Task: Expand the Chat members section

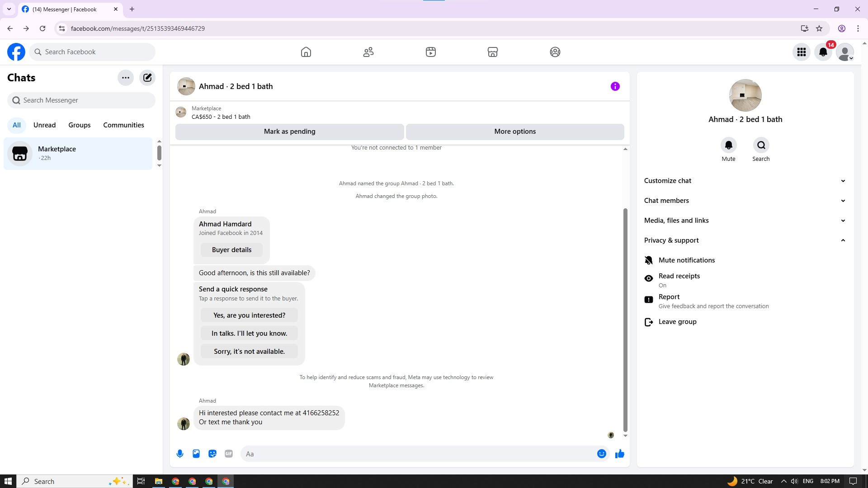Action: (744, 201)
